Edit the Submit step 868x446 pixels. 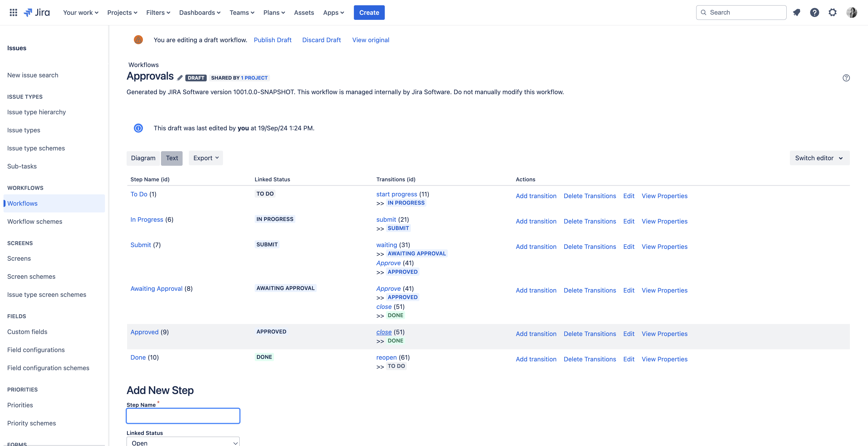(x=629, y=247)
